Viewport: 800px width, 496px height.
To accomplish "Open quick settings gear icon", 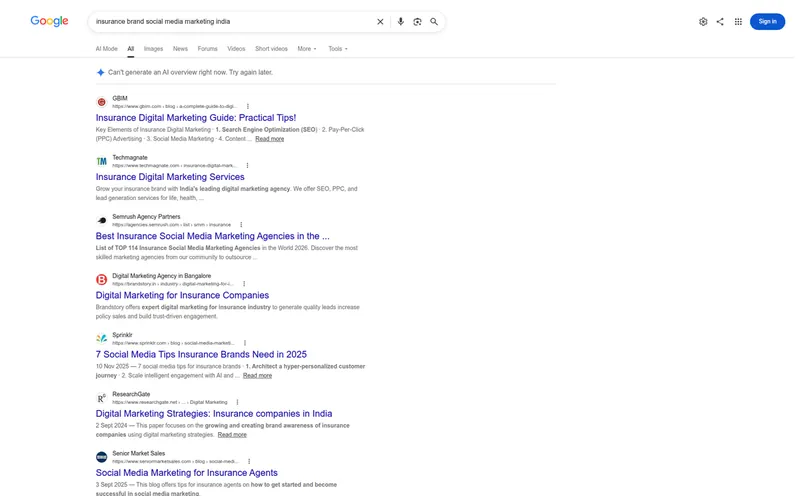I will tap(703, 21).
